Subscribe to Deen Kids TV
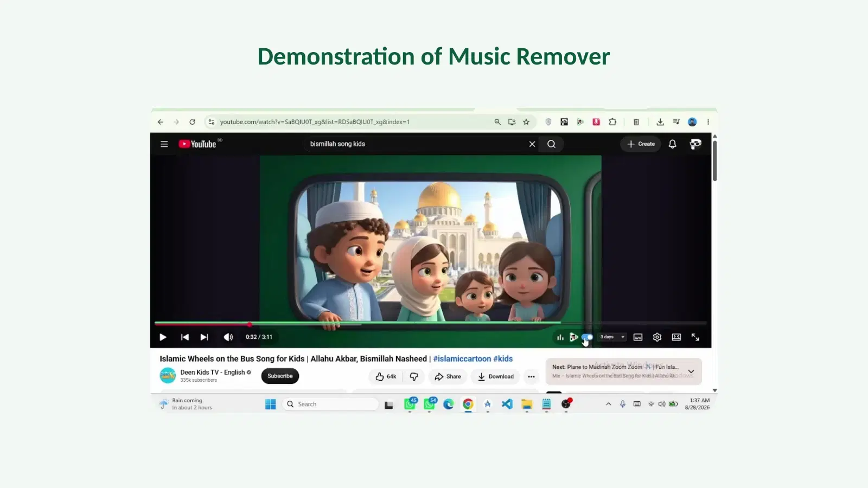868x488 pixels. pyautogui.click(x=280, y=376)
